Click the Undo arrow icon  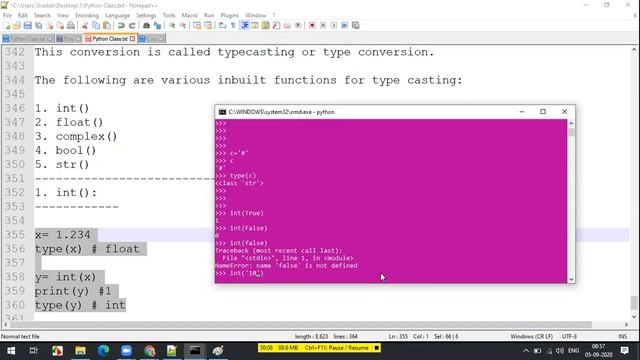coord(121,26)
